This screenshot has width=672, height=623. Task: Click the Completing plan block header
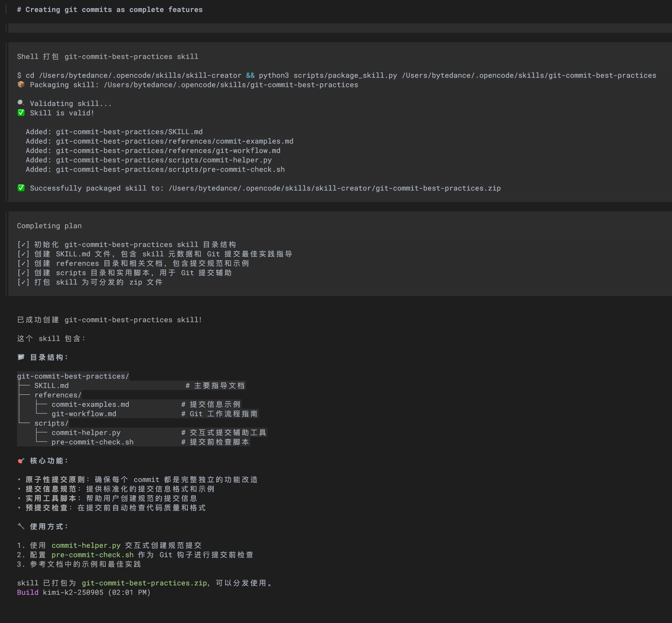coord(49,226)
